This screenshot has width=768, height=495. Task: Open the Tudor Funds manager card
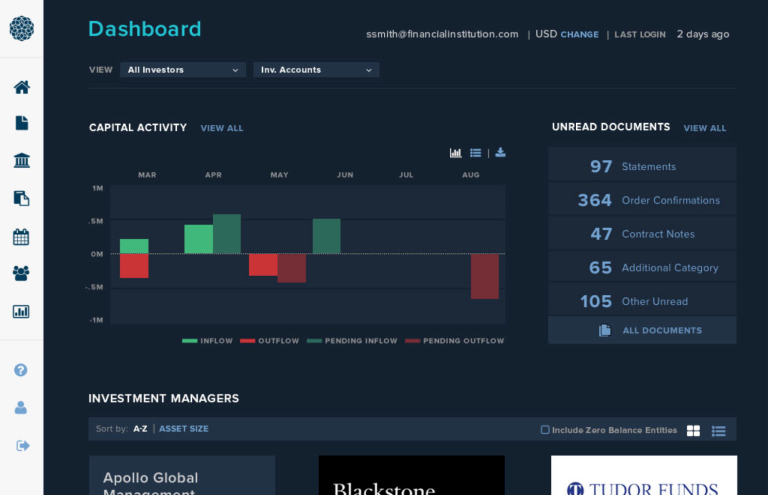point(644,475)
